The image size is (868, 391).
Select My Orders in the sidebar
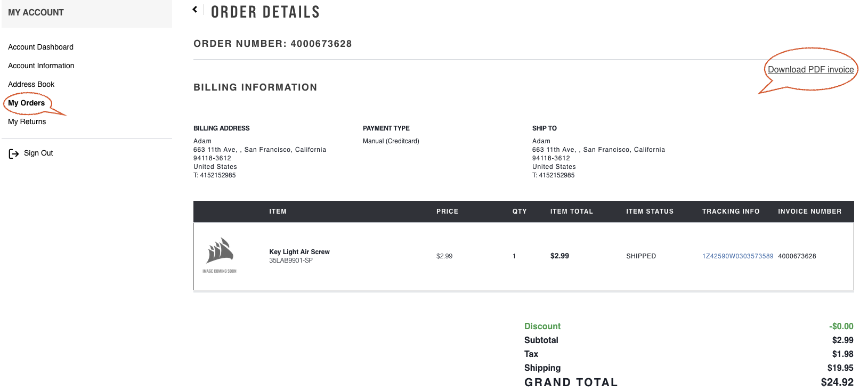(x=27, y=103)
